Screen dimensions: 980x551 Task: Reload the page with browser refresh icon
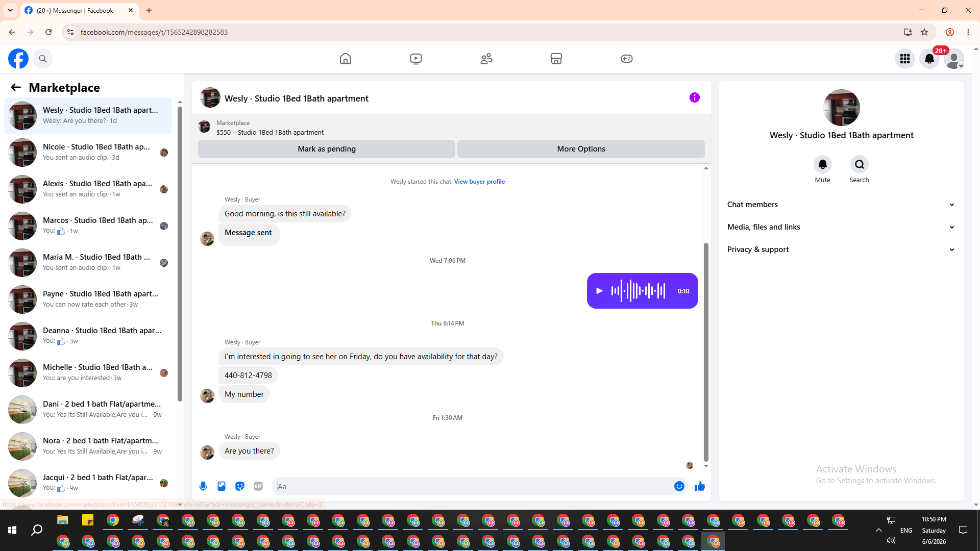click(48, 32)
